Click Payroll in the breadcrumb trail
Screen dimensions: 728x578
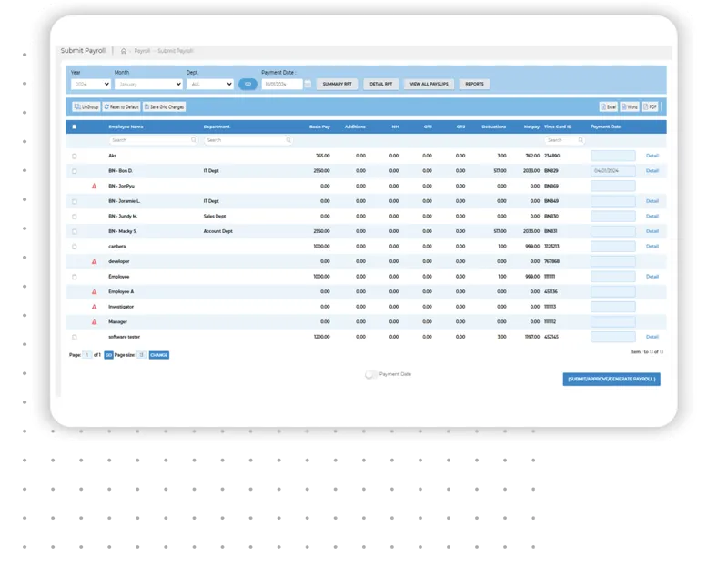[x=142, y=51]
